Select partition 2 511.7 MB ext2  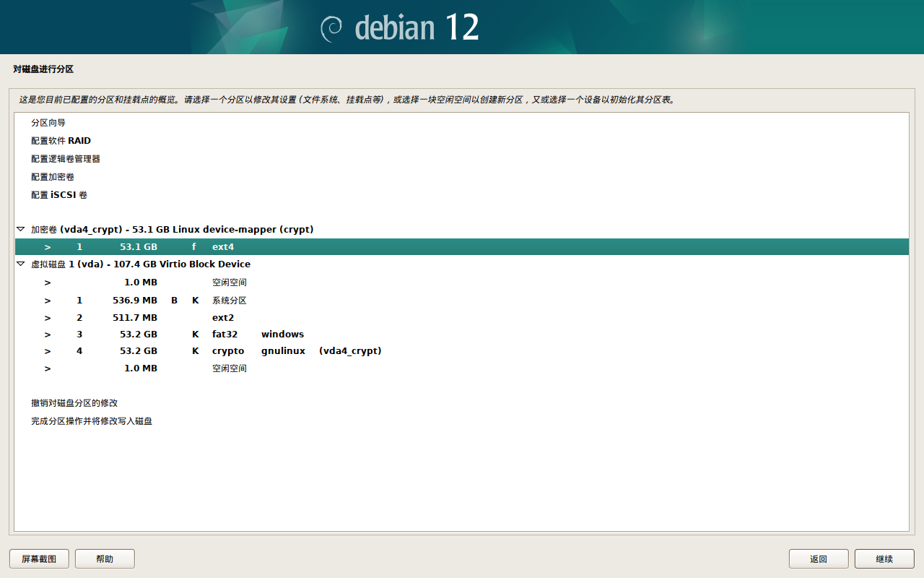click(461, 318)
